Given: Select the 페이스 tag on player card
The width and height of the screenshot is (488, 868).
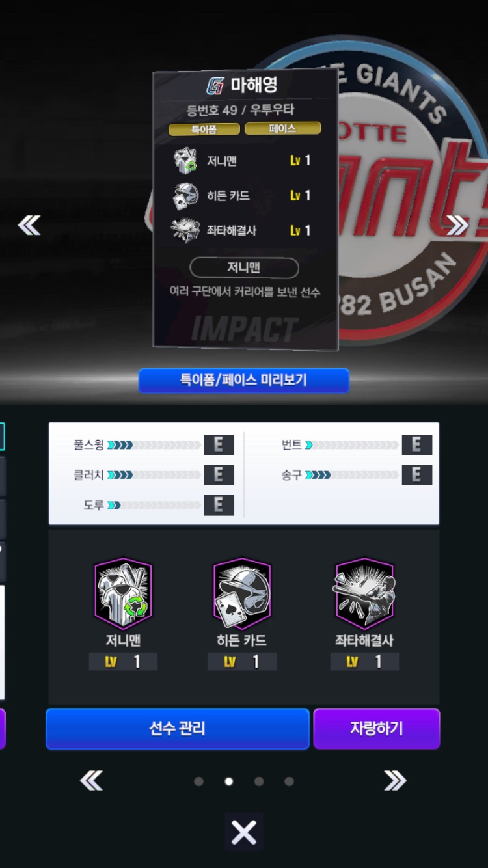Looking at the screenshot, I should click(x=282, y=129).
